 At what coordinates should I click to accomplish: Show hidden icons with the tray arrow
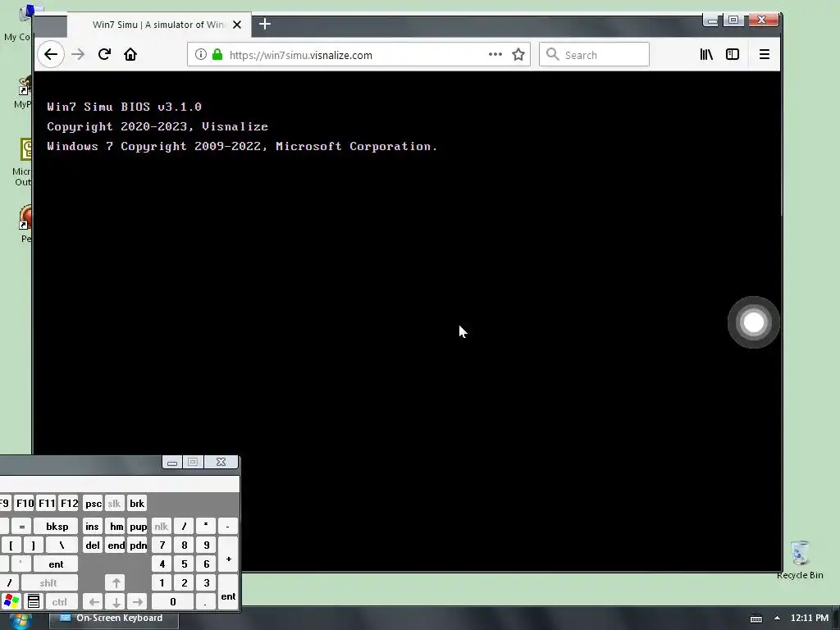777,618
